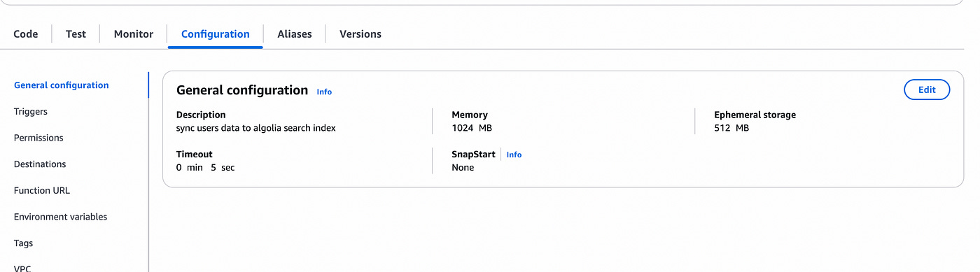Viewport: 980px width, 272px height.
Task: Open the Info link next to SnapStart
Action: (x=514, y=155)
